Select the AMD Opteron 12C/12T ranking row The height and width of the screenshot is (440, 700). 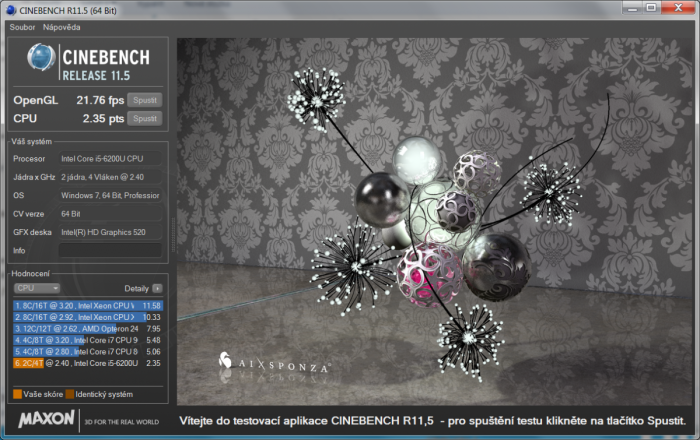(x=88, y=328)
